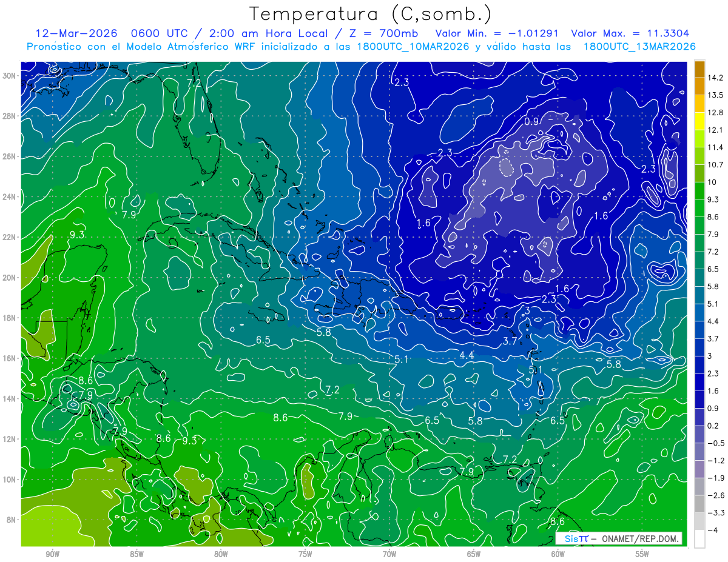This screenshot has width=728, height=562.
Task: Click the legend value '10.7'
Action: click(x=716, y=165)
